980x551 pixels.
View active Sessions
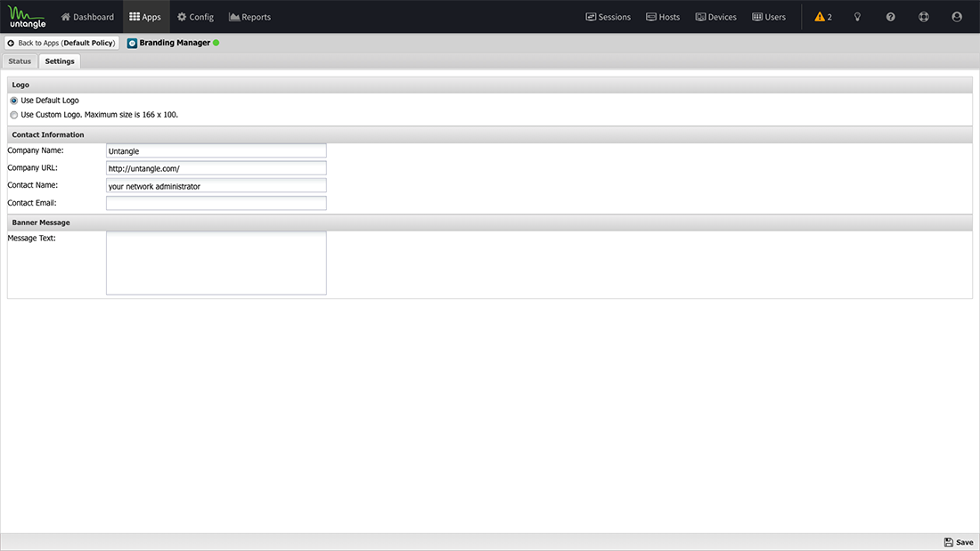(608, 17)
